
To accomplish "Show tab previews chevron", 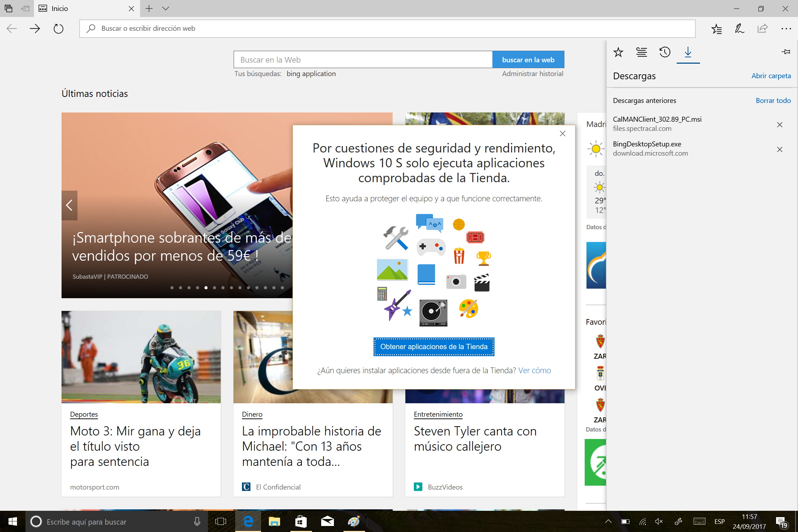I will 166,8.
